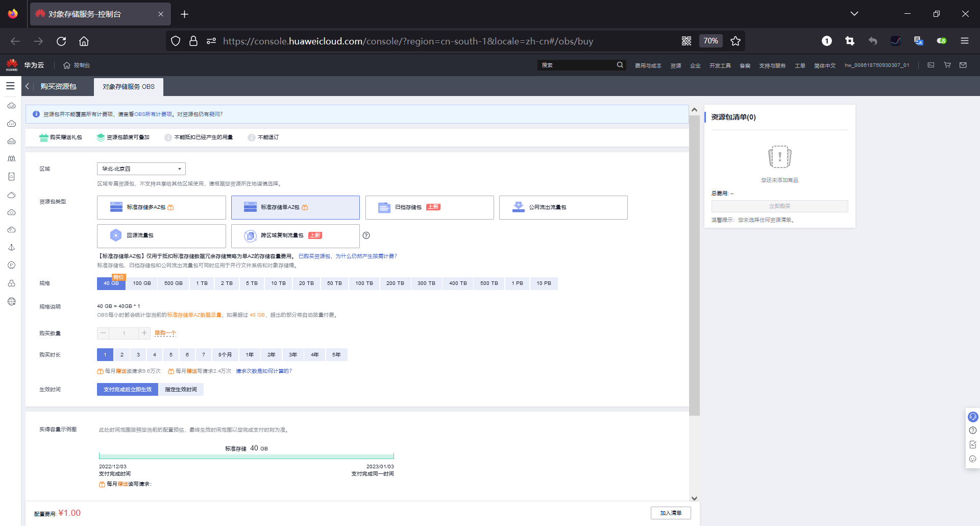This screenshot has height=526, width=980.
Task: Click the 立即购买 button
Action: [779, 206]
